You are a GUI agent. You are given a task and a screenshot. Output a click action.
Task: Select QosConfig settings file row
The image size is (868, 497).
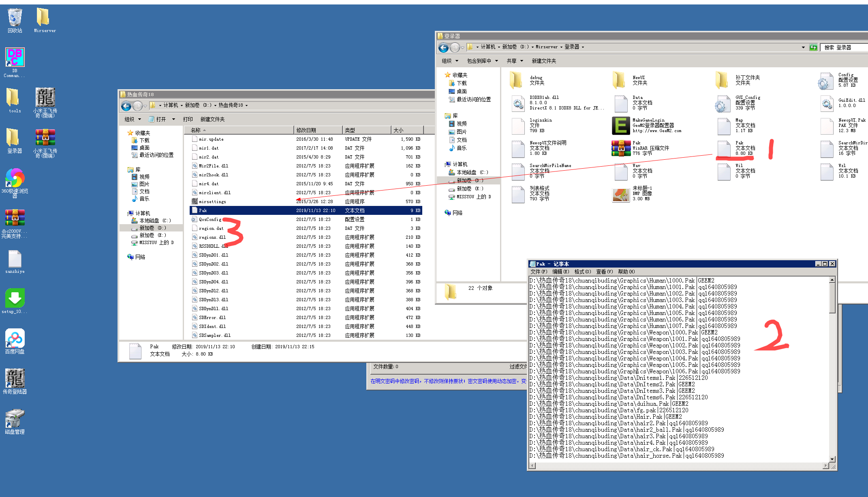(306, 219)
